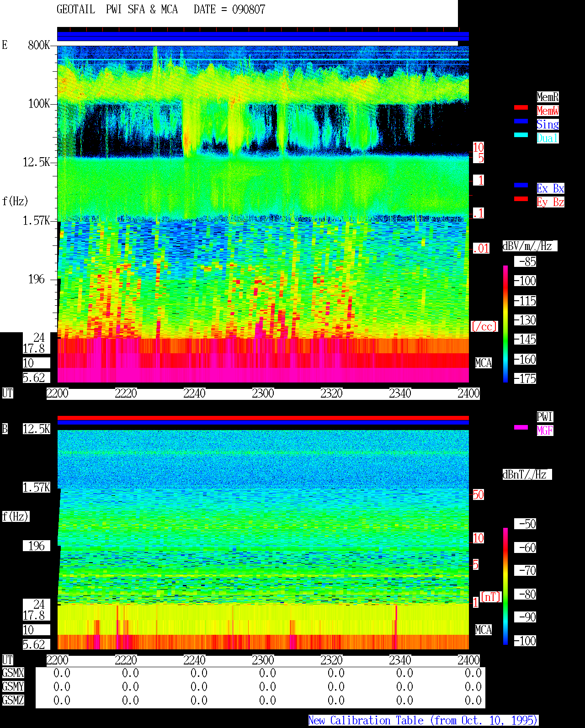Select the GSMZ row label
585x728 pixels.
pyautogui.click(x=13, y=700)
